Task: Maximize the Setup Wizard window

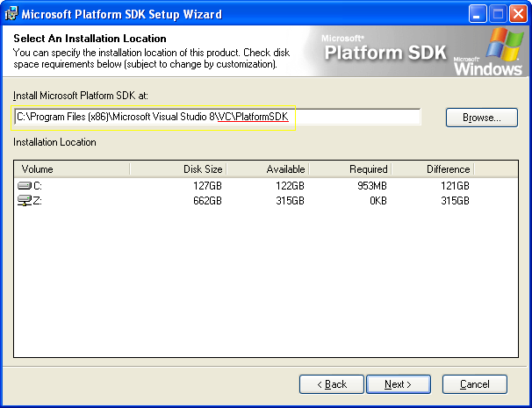Action: [x=496, y=14]
